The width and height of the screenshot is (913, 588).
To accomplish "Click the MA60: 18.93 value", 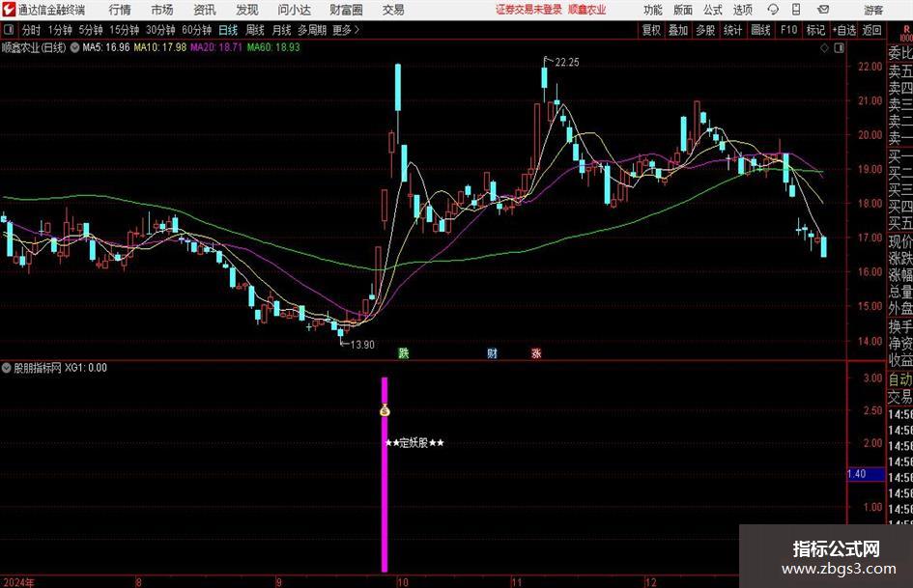I will (273, 47).
